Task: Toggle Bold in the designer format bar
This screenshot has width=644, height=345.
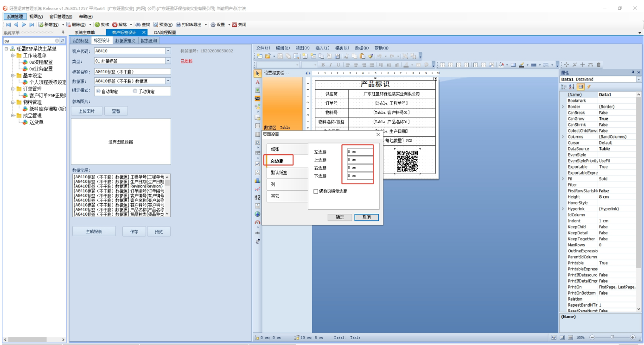Action: tap(323, 65)
